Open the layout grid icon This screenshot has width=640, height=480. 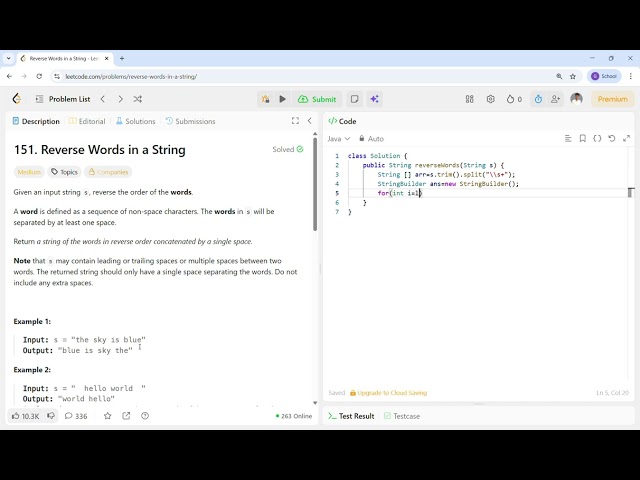470,99
